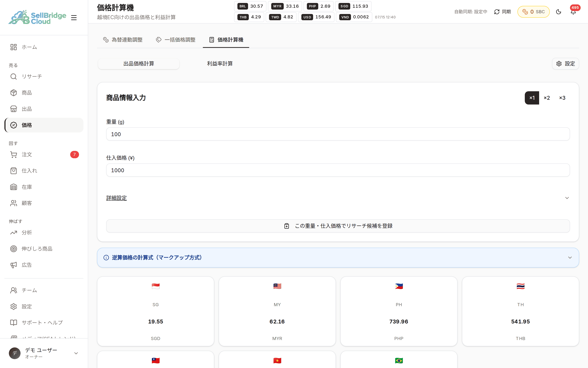Open 仕入れ in the sidebar

(44, 171)
